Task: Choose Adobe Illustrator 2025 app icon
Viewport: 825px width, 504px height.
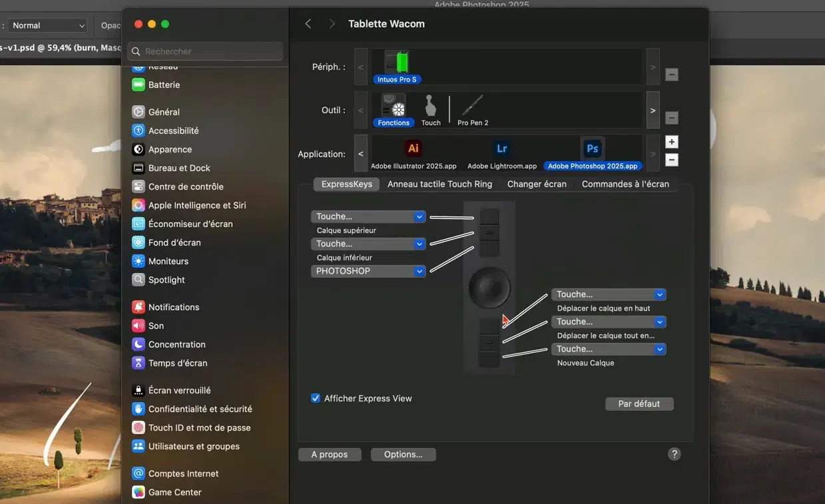Action: coord(413,148)
